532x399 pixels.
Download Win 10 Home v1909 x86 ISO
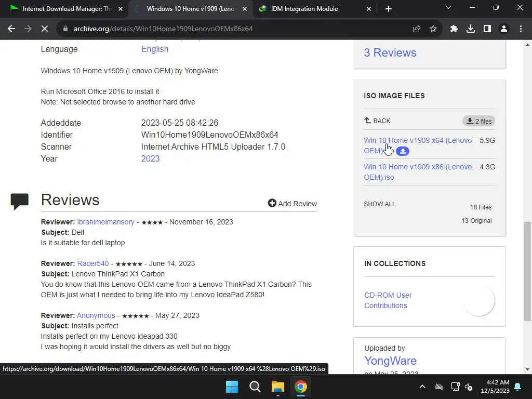[x=418, y=172]
